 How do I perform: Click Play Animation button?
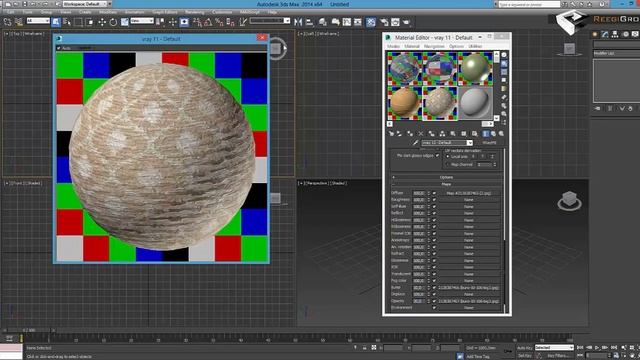[597, 347]
